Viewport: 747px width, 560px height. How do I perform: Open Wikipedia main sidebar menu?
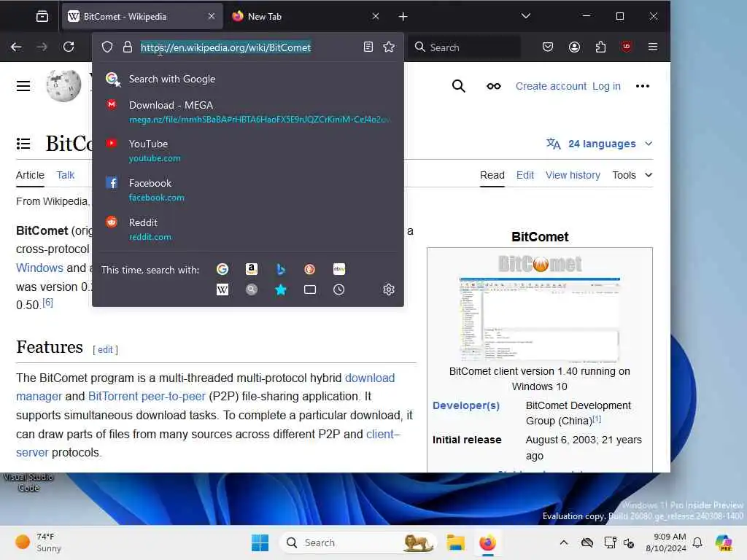pos(23,86)
